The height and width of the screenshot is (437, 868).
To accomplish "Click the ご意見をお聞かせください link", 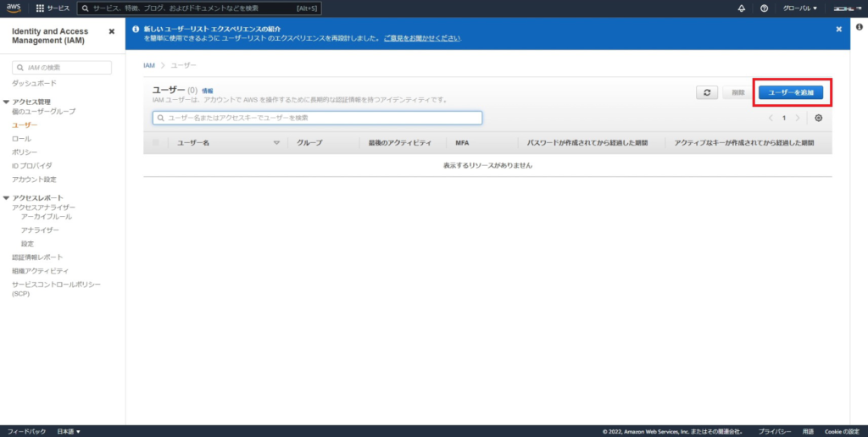I will 422,38.
